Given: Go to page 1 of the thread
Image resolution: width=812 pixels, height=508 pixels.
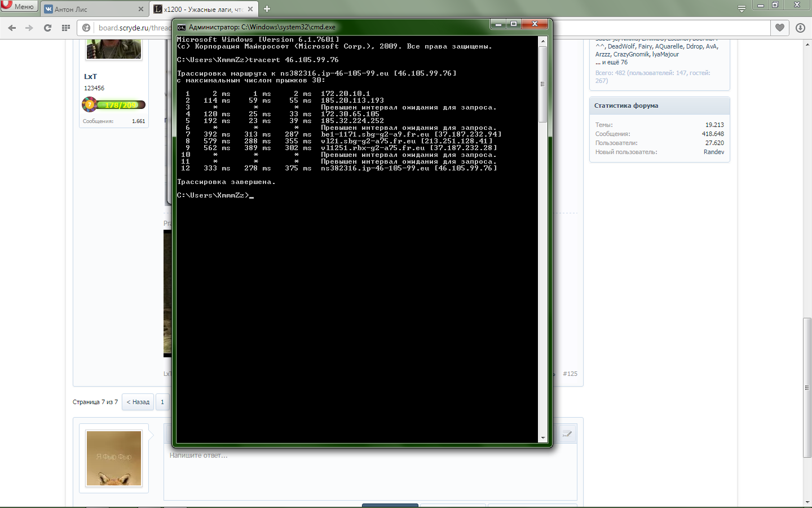Looking at the screenshot, I should (162, 402).
